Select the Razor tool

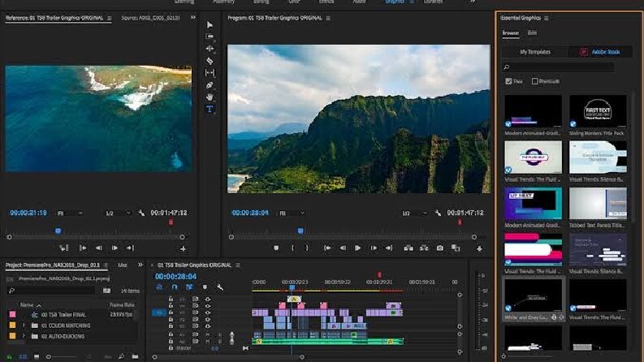tap(210, 61)
